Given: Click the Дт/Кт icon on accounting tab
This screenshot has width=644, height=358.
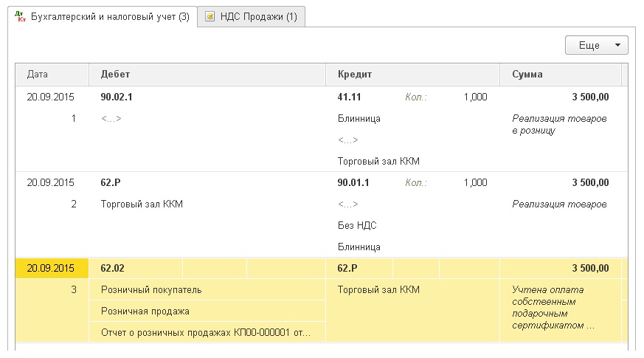Looking at the screenshot, I should [20, 16].
